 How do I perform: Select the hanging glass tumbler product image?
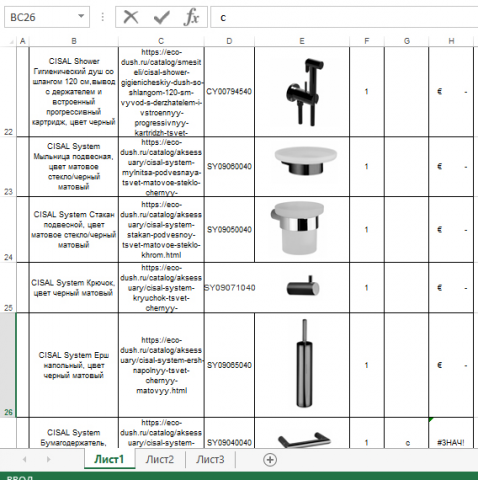point(297,228)
